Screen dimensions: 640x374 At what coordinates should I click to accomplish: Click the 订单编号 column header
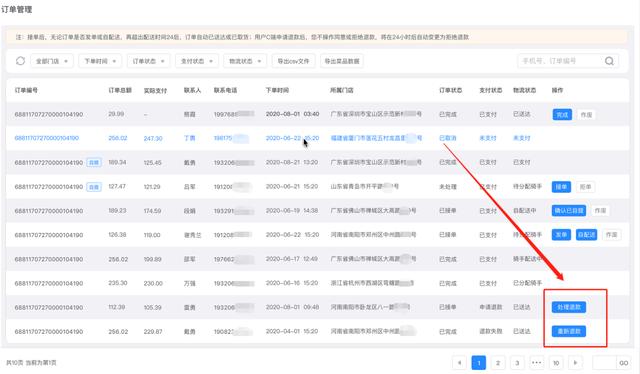[26, 90]
